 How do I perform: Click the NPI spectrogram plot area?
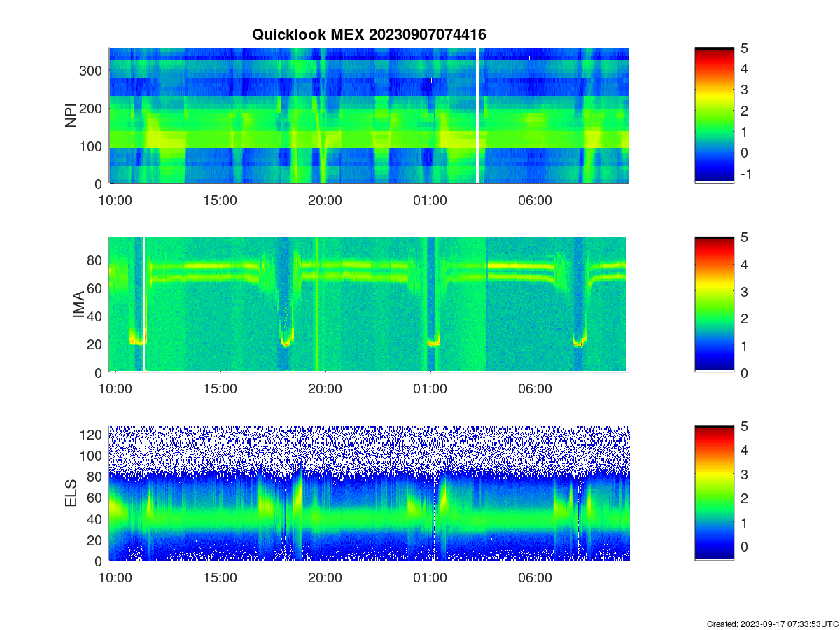pos(369,115)
